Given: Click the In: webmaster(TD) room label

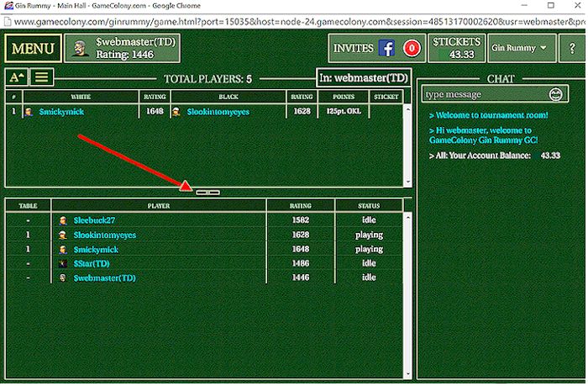Looking at the screenshot, I should click(x=363, y=78).
